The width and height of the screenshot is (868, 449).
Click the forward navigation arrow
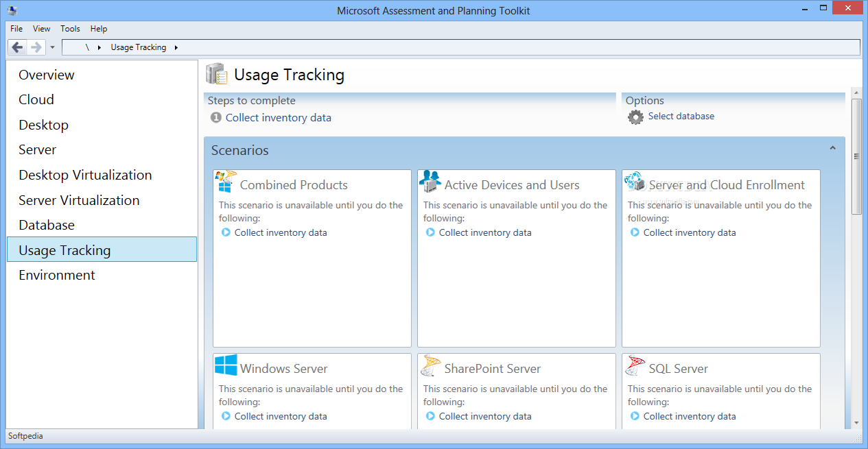(x=36, y=47)
